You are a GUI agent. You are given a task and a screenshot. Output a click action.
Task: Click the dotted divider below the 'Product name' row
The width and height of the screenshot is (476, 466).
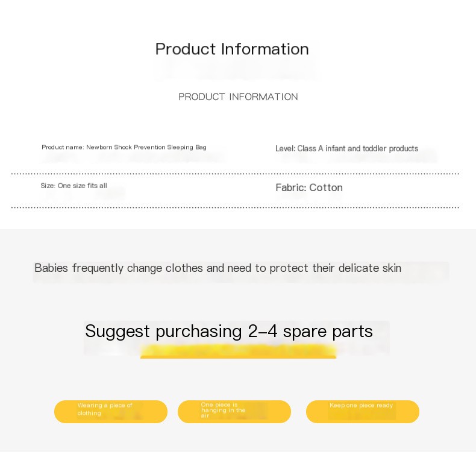pyautogui.click(x=235, y=174)
